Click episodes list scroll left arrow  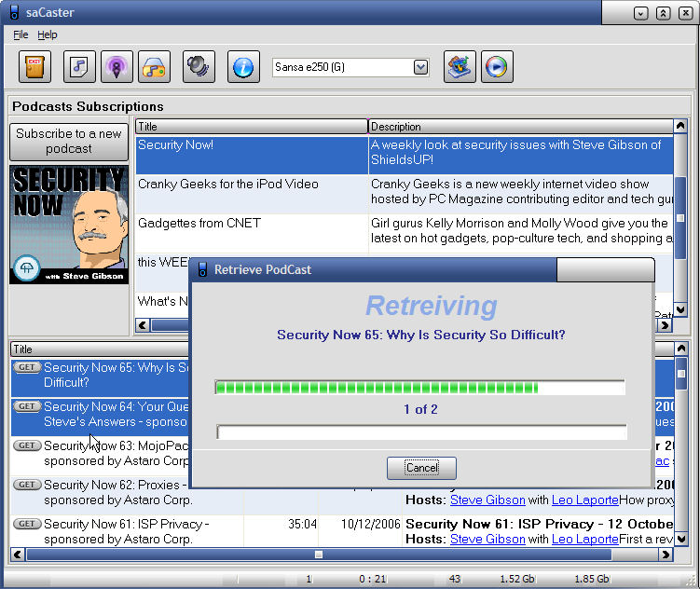18,555
